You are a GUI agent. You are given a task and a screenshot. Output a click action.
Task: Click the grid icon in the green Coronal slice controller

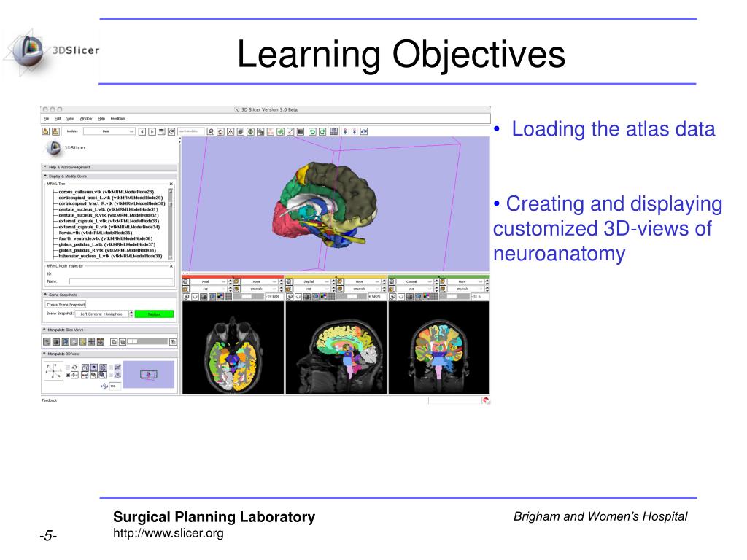(x=434, y=297)
